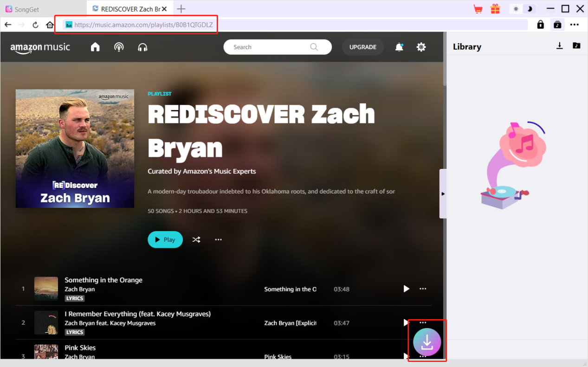Open more options for Something in the Orange
The width and height of the screenshot is (588, 367).
423,289
